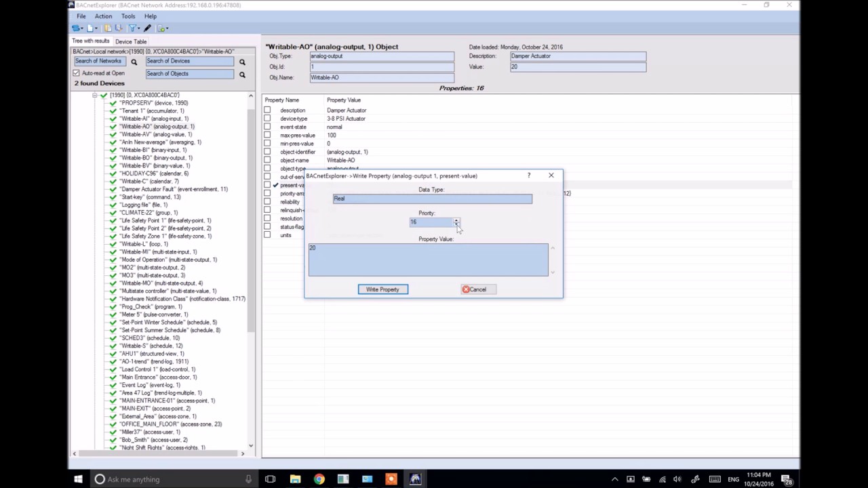Screen dimensions: 868x488
Task: Click Cortana microphone icon
Action: click(x=248, y=479)
